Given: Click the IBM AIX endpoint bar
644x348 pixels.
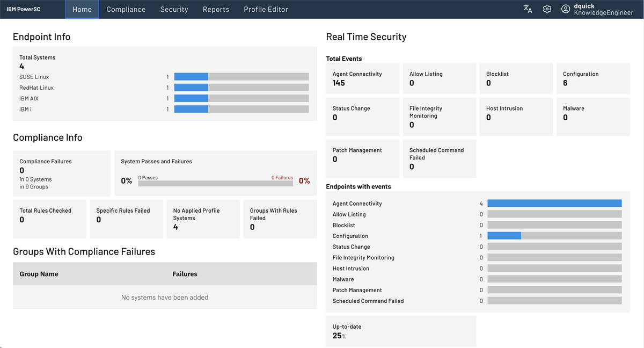Looking at the screenshot, I should click(x=241, y=98).
